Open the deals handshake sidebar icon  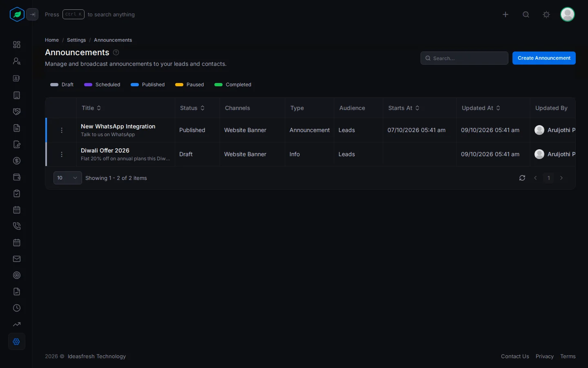pos(17,112)
